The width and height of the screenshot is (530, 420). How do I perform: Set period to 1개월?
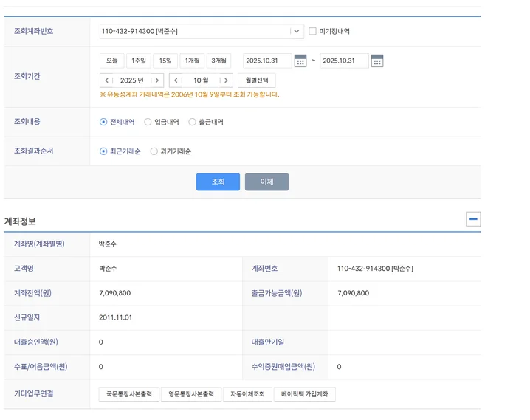click(193, 61)
